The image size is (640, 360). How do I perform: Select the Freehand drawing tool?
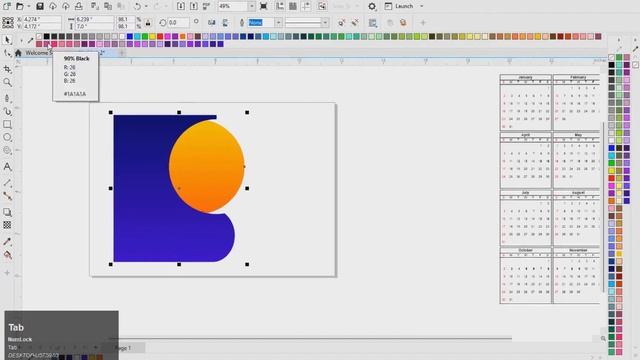pyautogui.click(x=7, y=98)
